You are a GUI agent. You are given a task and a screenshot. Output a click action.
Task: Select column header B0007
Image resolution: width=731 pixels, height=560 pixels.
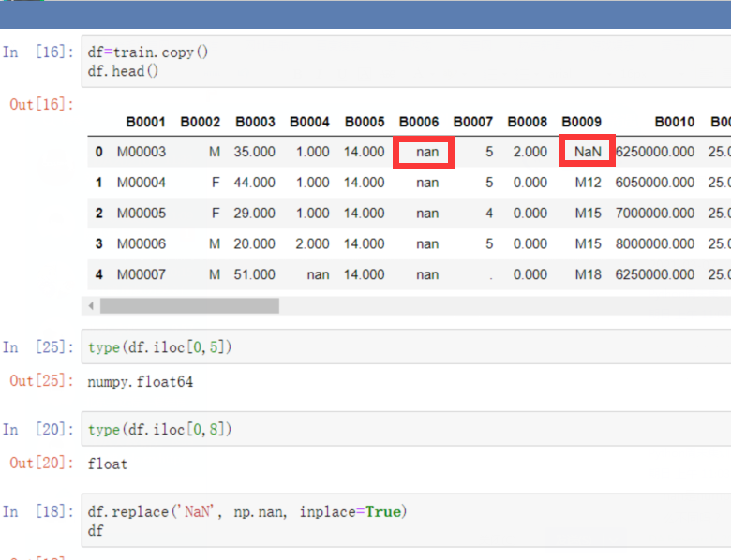[473, 122]
